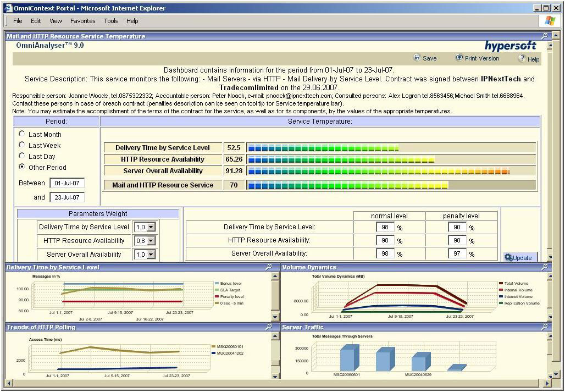
Task: Click the end date field 23-Jul-07
Action: tap(67, 197)
